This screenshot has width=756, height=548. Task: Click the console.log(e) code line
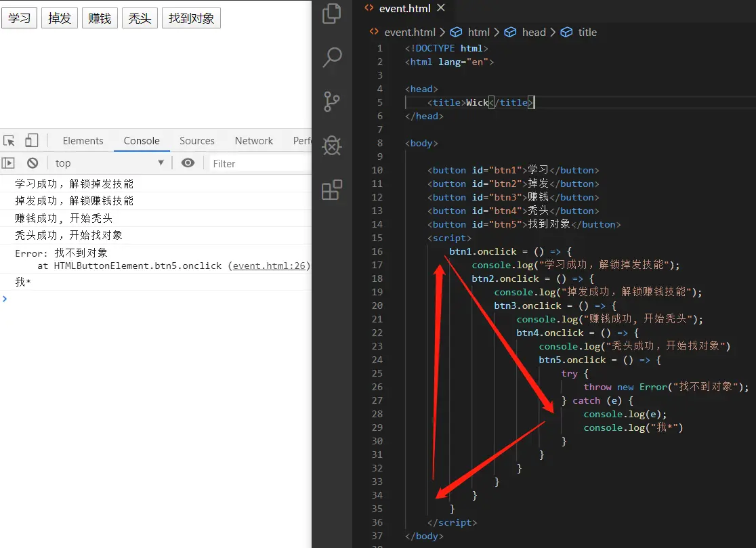[x=625, y=414]
